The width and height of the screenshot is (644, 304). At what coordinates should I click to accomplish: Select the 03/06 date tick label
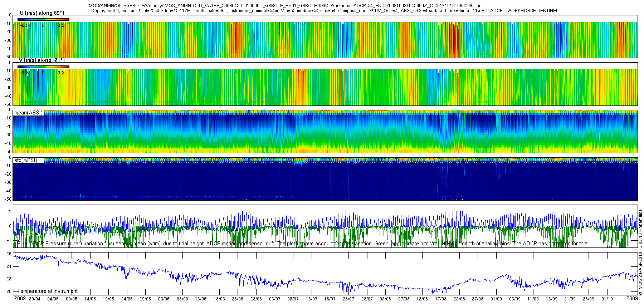pyautogui.click(x=164, y=299)
